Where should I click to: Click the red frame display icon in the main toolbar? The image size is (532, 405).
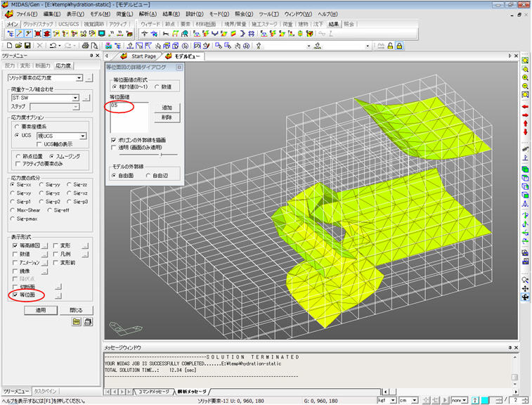(38, 34)
